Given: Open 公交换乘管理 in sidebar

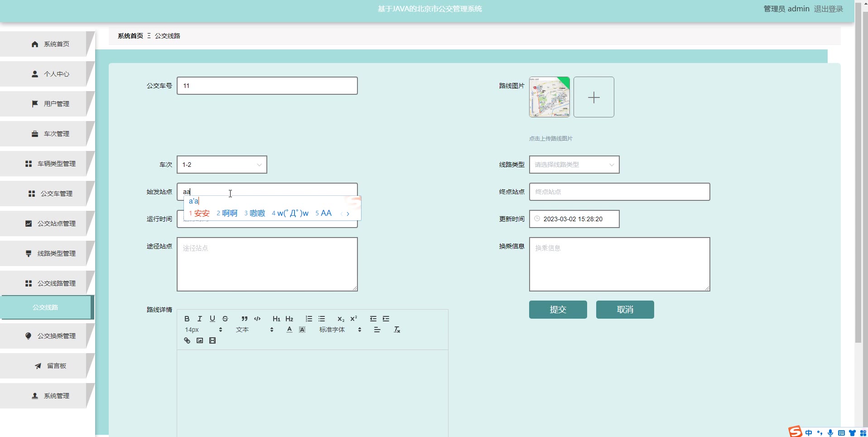Looking at the screenshot, I should click(47, 336).
